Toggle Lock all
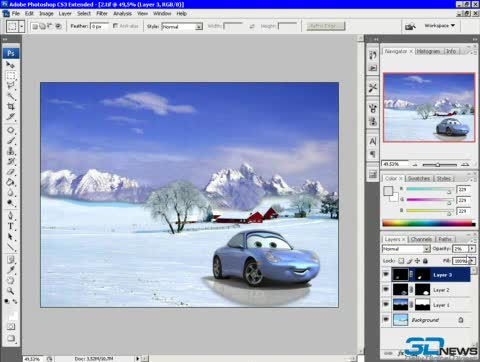The image size is (480, 362). coord(425,261)
